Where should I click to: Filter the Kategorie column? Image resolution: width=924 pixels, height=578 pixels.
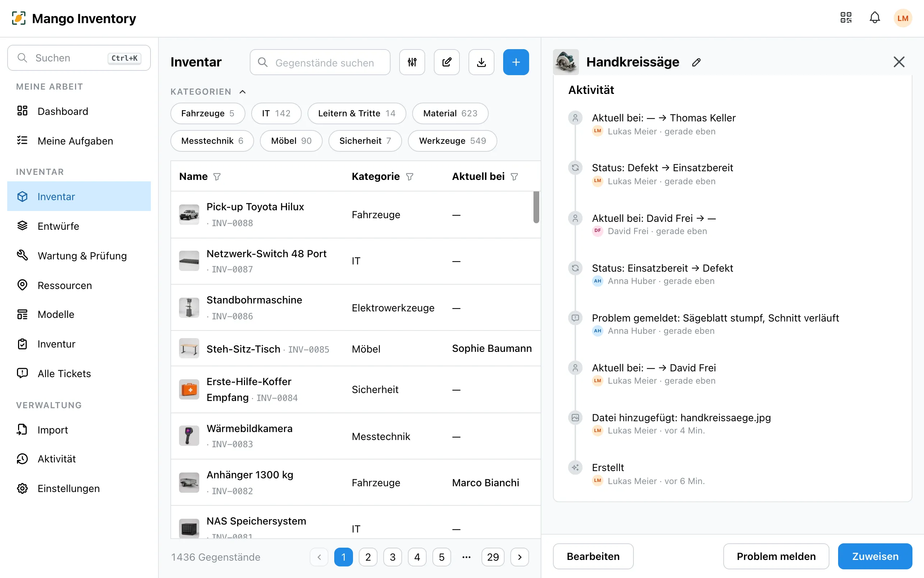pos(409,177)
